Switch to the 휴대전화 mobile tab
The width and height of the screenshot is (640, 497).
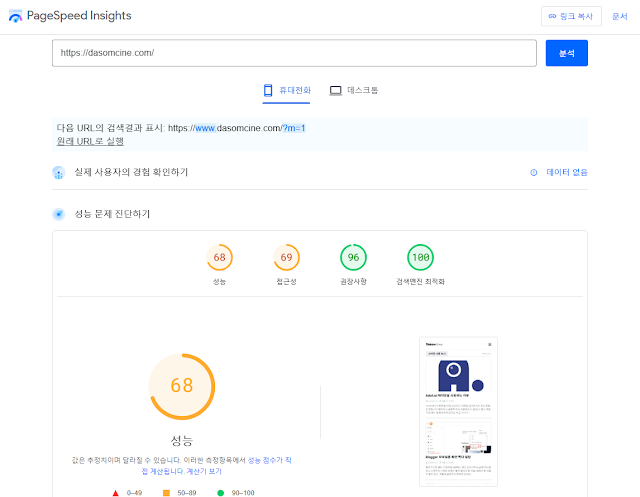287,91
